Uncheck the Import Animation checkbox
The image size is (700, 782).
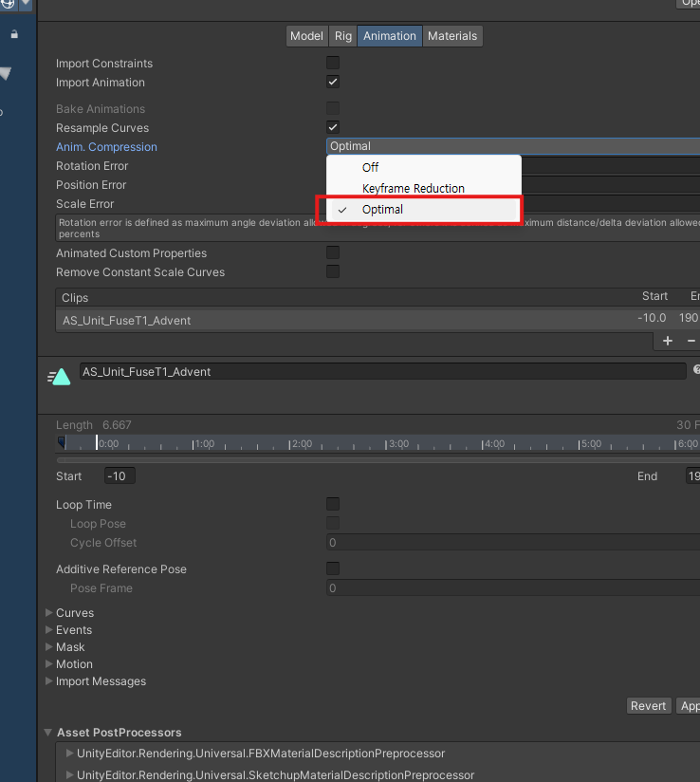333,82
